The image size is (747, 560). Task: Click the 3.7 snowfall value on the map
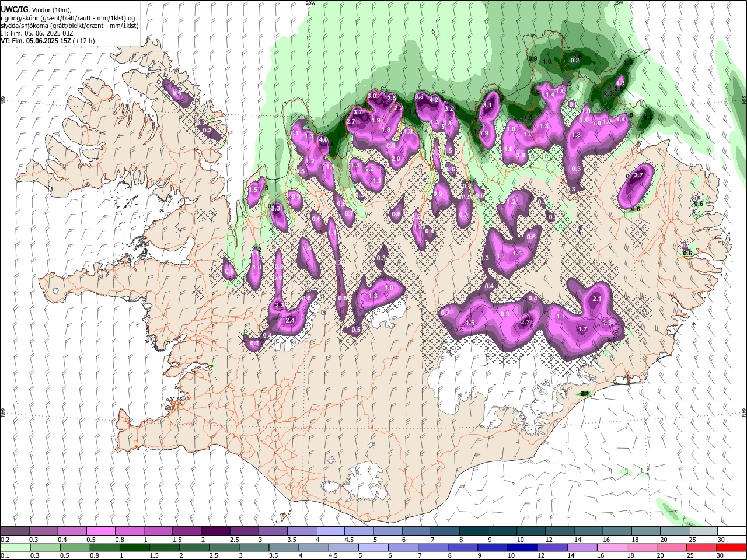point(358,111)
